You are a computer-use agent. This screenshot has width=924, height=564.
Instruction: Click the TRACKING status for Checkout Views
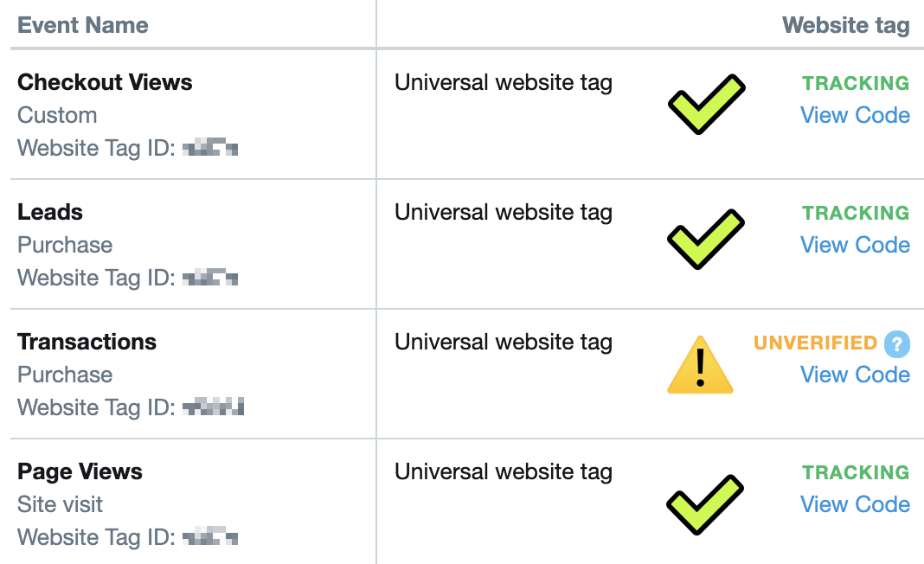click(855, 83)
